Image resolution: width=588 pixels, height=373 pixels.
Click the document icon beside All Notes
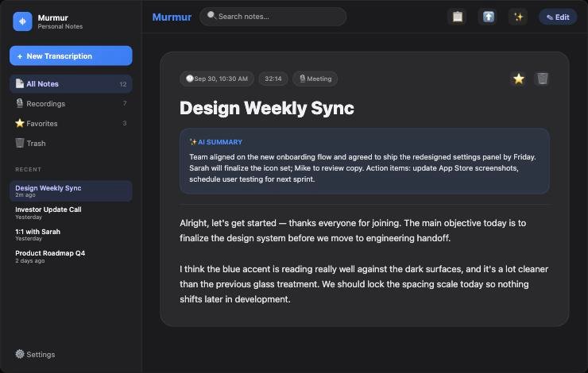(x=20, y=83)
